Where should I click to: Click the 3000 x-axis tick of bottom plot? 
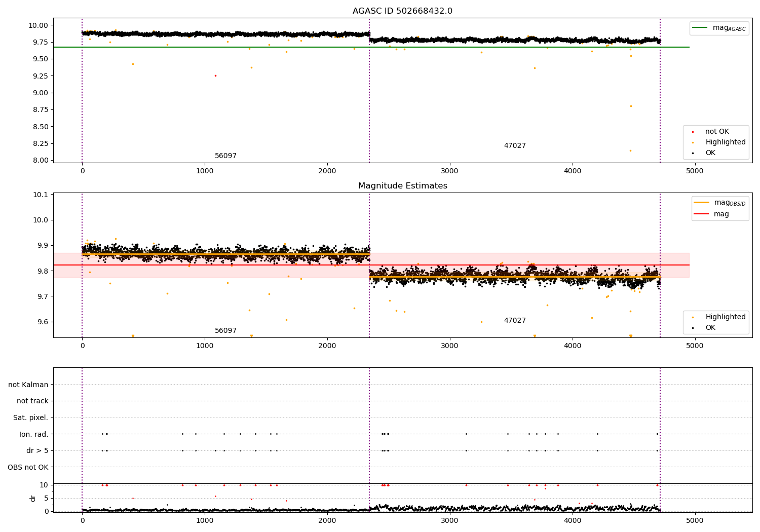click(x=450, y=520)
